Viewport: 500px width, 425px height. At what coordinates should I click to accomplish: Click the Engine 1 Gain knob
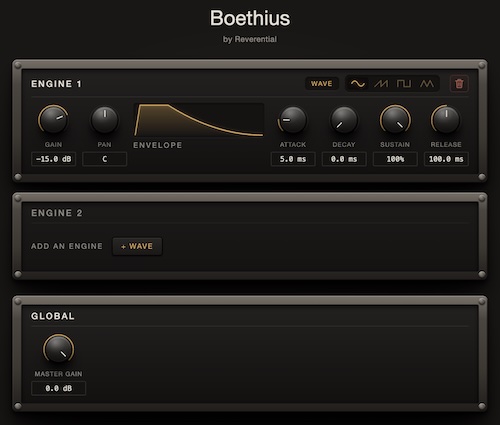[53, 120]
